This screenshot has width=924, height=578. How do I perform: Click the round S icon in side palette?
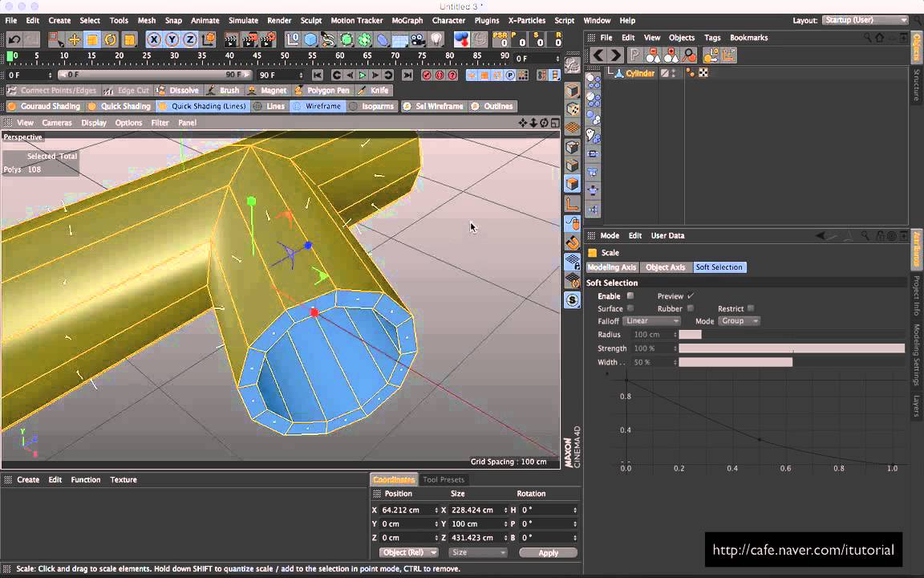pyautogui.click(x=572, y=299)
